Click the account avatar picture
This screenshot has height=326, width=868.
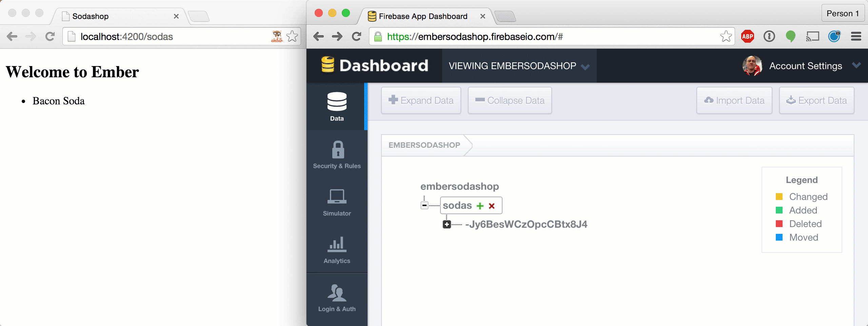[752, 66]
